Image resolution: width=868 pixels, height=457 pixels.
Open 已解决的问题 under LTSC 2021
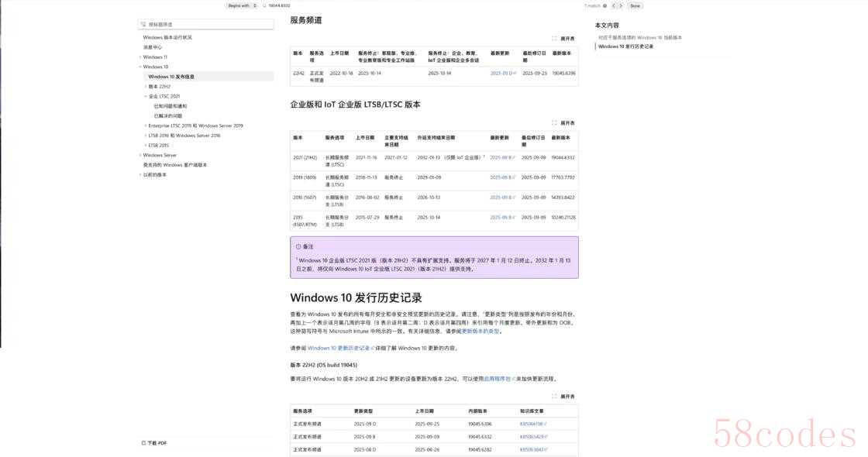(x=167, y=116)
